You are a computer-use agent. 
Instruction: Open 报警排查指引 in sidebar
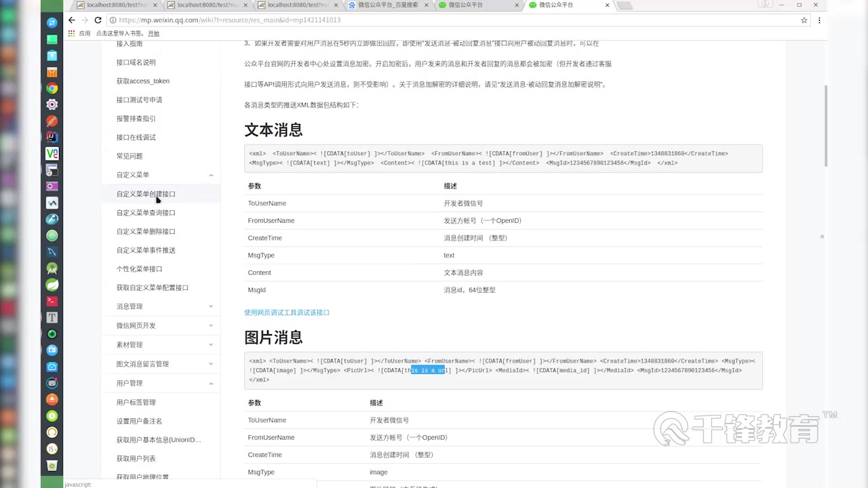[x=136, y=119]
